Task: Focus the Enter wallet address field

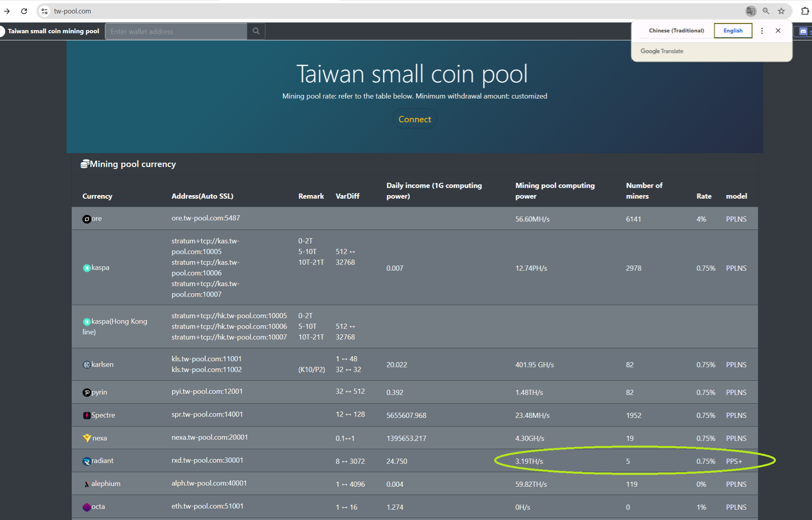Action: coord(176,31)
